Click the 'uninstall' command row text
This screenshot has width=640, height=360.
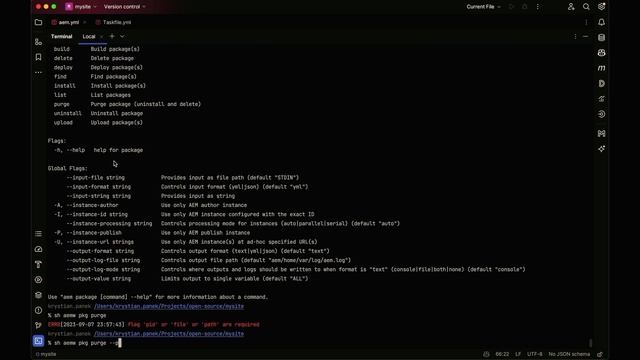[x=98, y=113]
